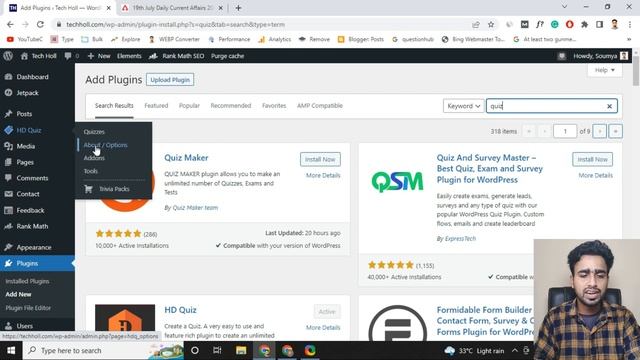Switch to AMP Compatible tab

point(320,106)
